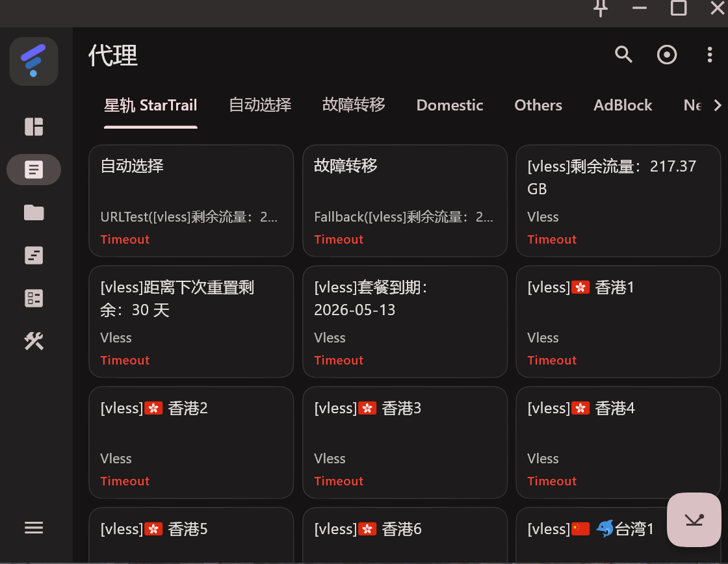Click the proxies page icon in the sidebar

pos(34,170)
